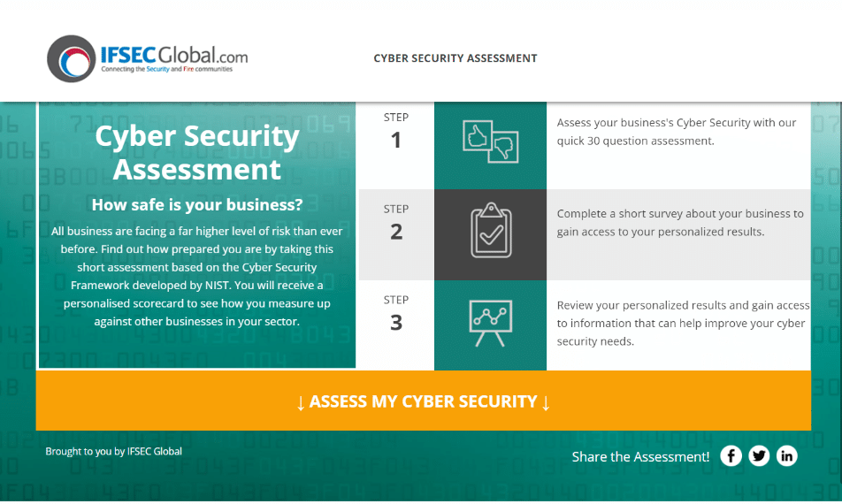
Task: Click the IFSECGlobal.com wordmark text
Action: tap(174, 55)
